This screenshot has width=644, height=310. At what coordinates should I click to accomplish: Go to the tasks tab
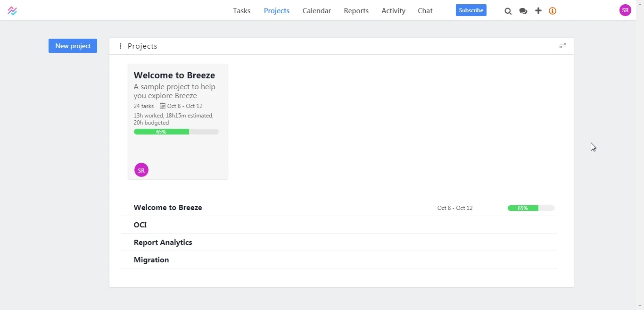(242, 11)
